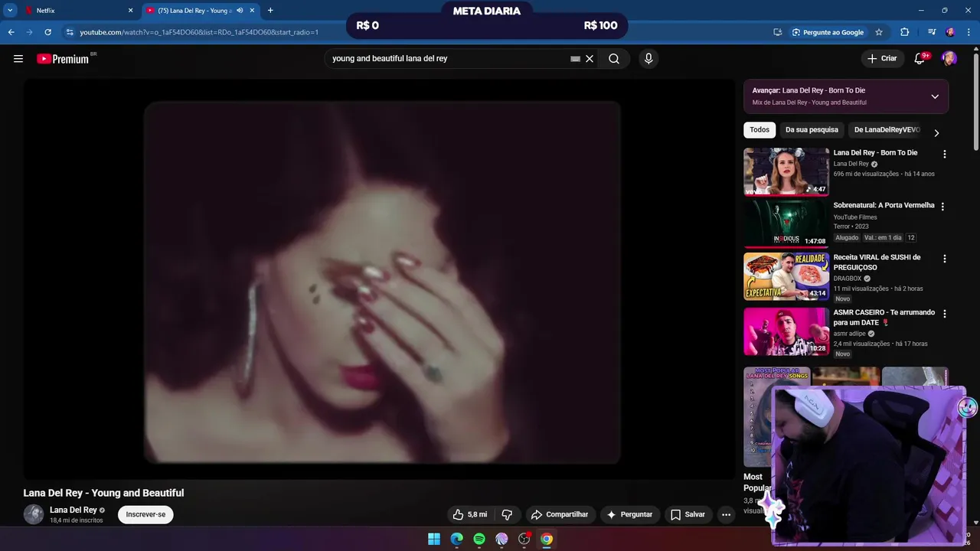Open the notifications bell

point(920,58)
